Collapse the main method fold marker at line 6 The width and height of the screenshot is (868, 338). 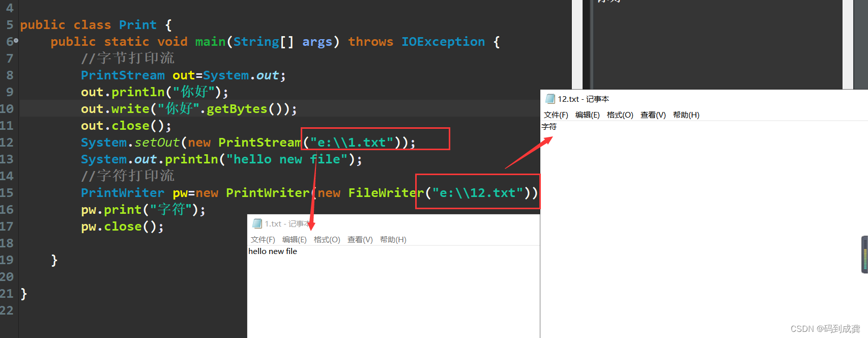pyautogui.click(x=16, y=41)
